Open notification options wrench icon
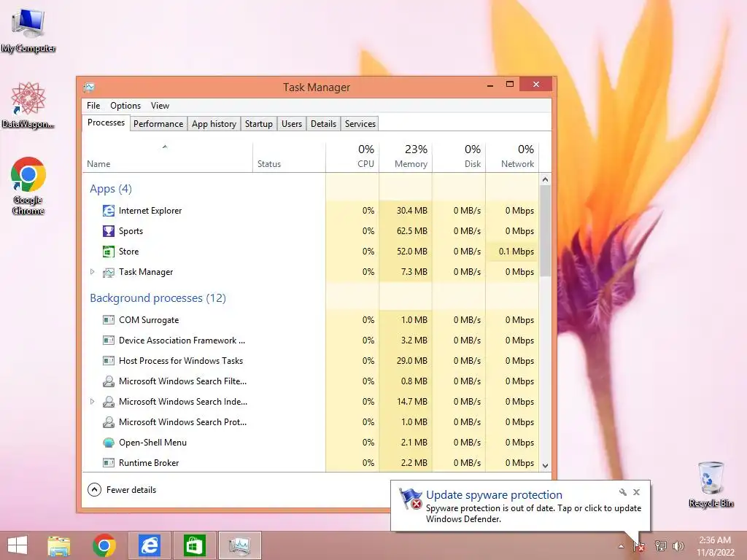This screenshot has width=747, height=560. pos(623,492)
